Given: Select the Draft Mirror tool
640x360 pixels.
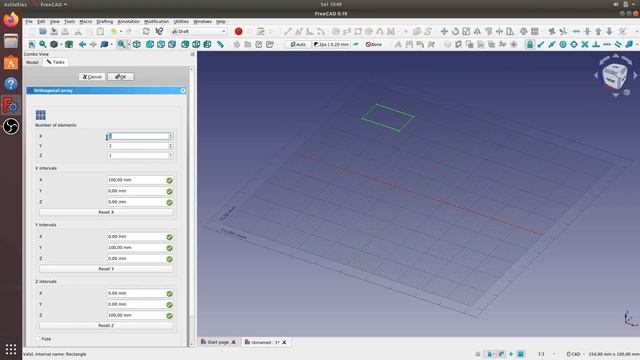Looking at the screenshot, I should click(x=477, y=31).
